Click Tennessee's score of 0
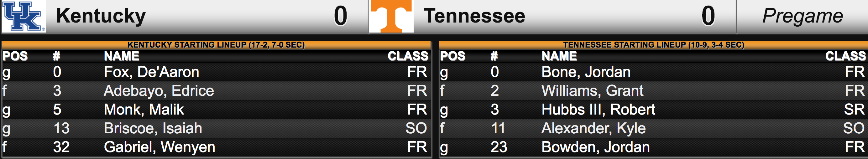 (708, 16)
